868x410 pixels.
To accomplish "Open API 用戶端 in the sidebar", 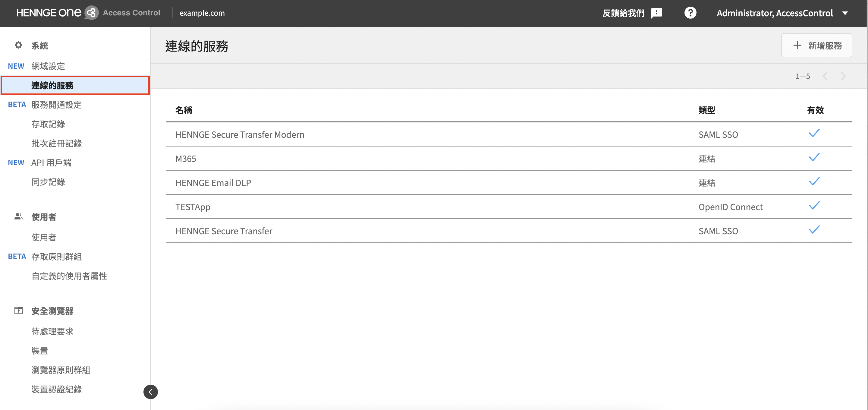I will coord(51,162).
